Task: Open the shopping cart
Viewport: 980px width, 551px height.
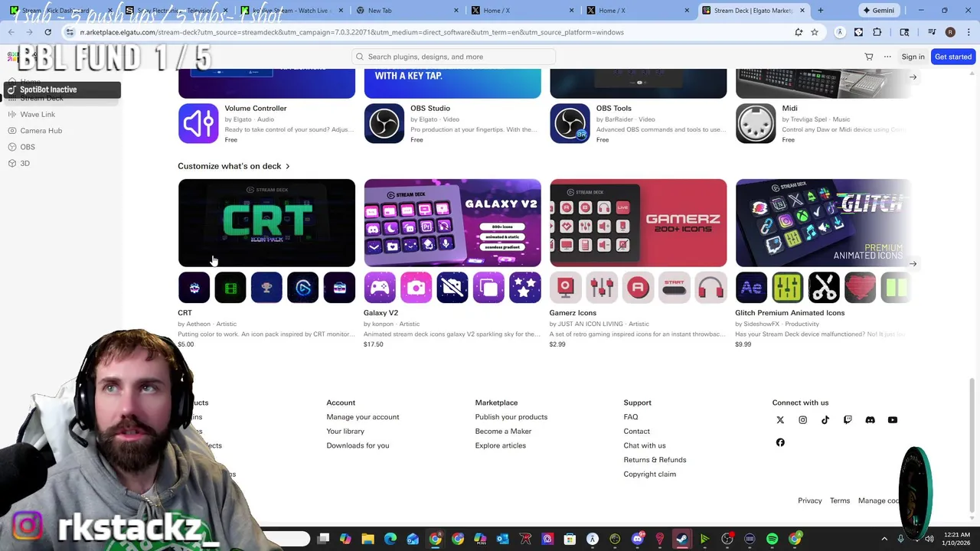Action: pos(869,57)
